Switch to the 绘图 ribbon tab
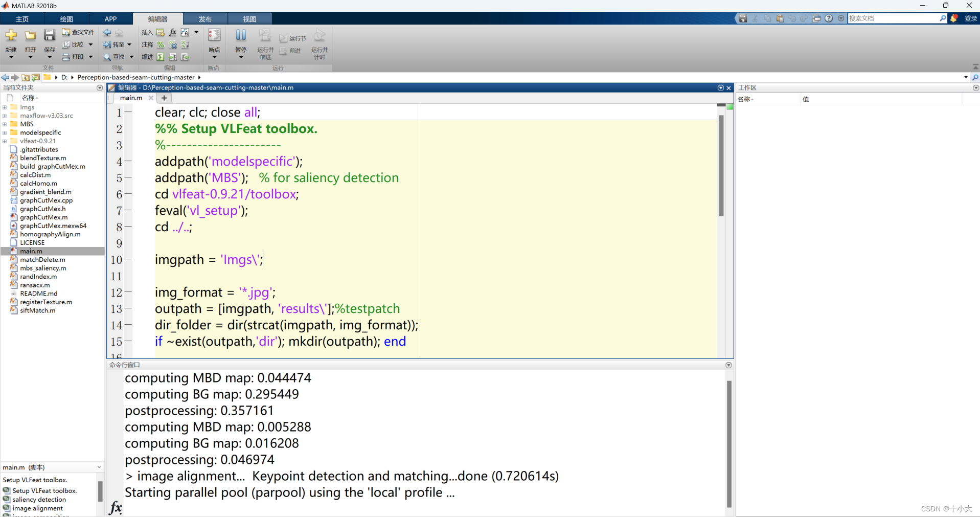This screenshot has height=517, width=980. click(x=66, y=19)
